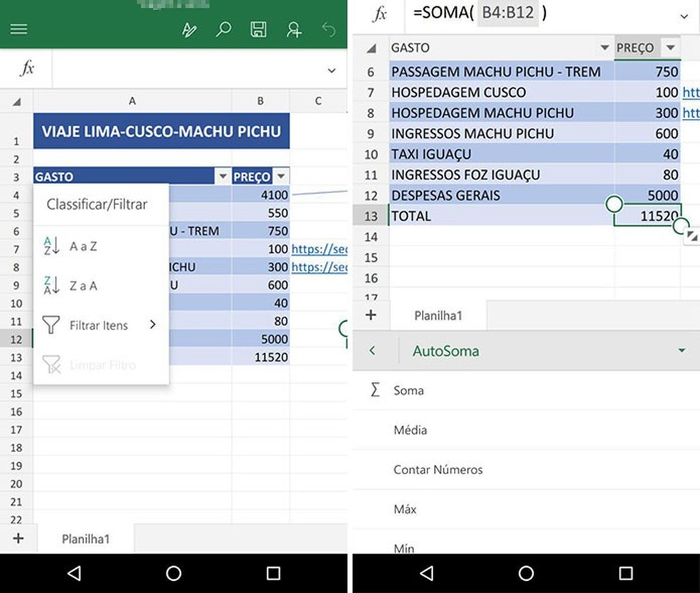Save the workbook via the save icon
The image size is (700, 593).
[259, 28]
